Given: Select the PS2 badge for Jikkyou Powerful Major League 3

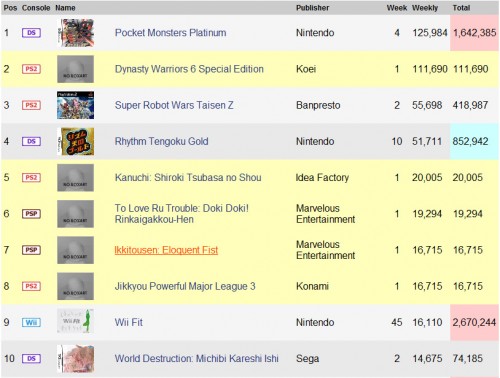Looking at the screenshot, I should point(31,286).
